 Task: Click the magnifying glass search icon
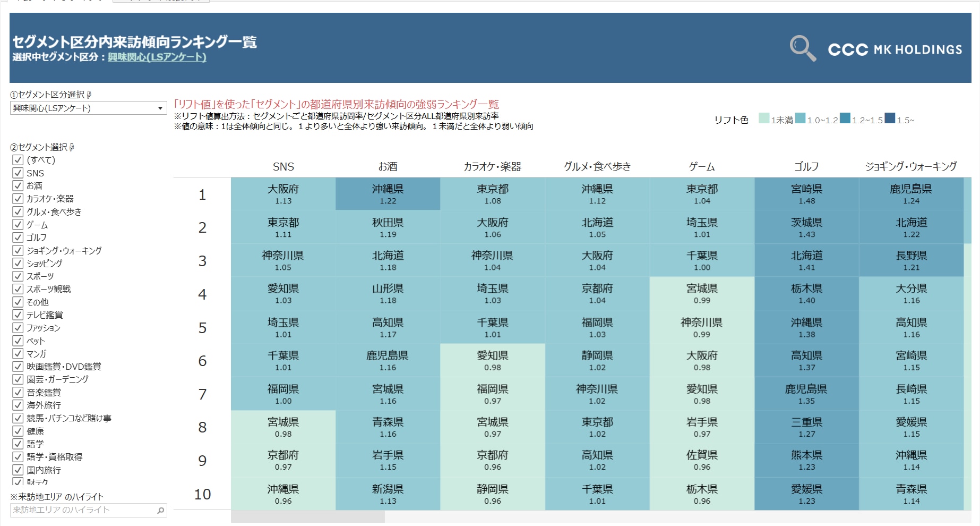point(803,48)
